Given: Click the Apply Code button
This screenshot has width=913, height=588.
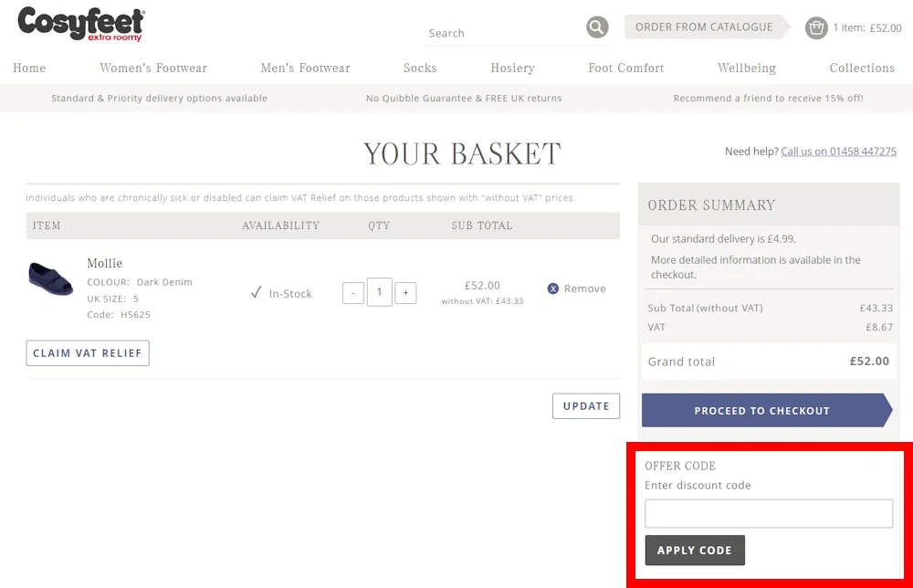Looking at the screenshot, I should click(695, 551).
